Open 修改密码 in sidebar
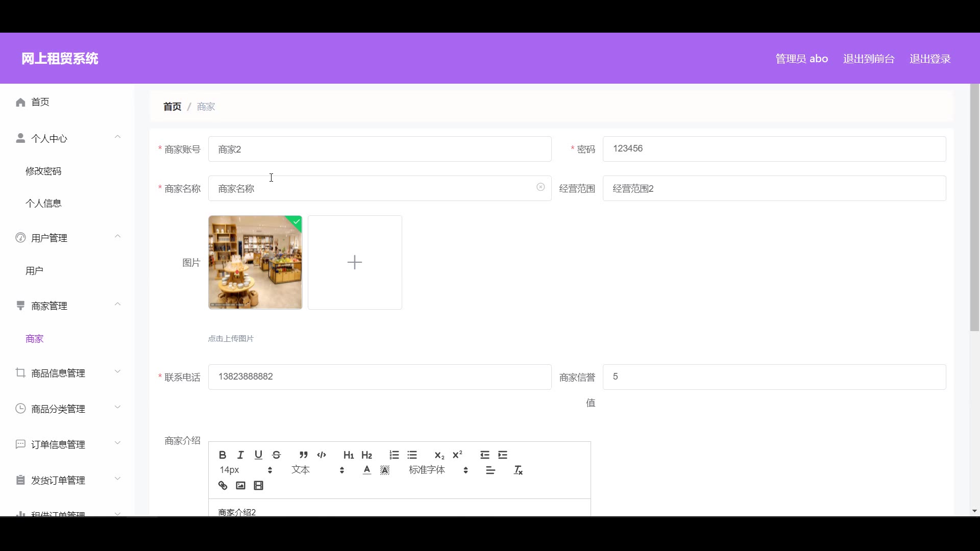This screenshot has width=980, height=551. pos(43,171)
